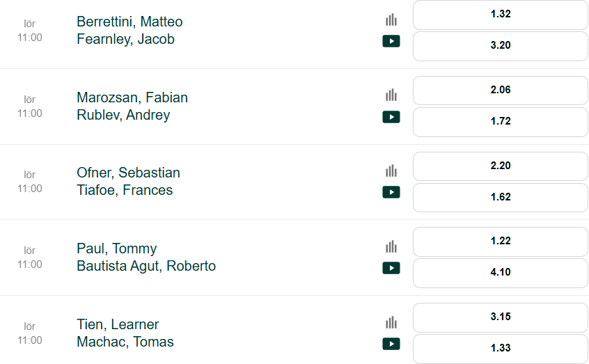Add Tiafoe at 1.62 to betslip
Image resolution: width=589 pixels, height=364 pixels.
tap(501, 198)
